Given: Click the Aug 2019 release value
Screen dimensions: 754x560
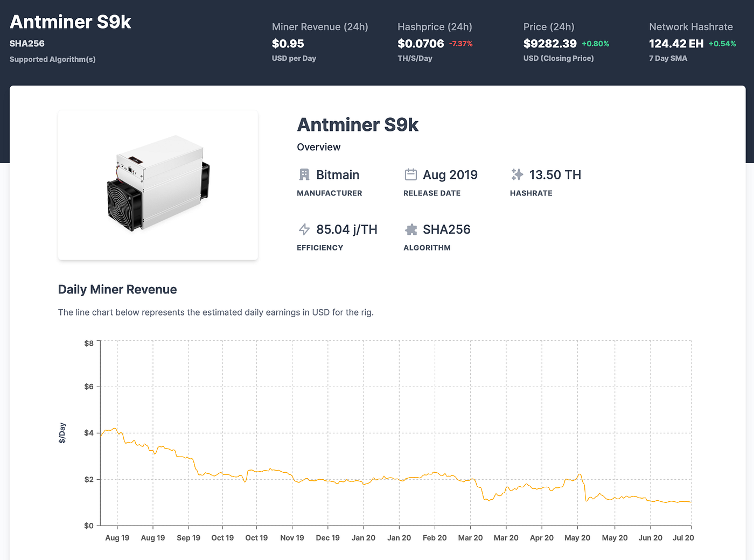Looking at the screenshot, I should (x=450, y=175).
